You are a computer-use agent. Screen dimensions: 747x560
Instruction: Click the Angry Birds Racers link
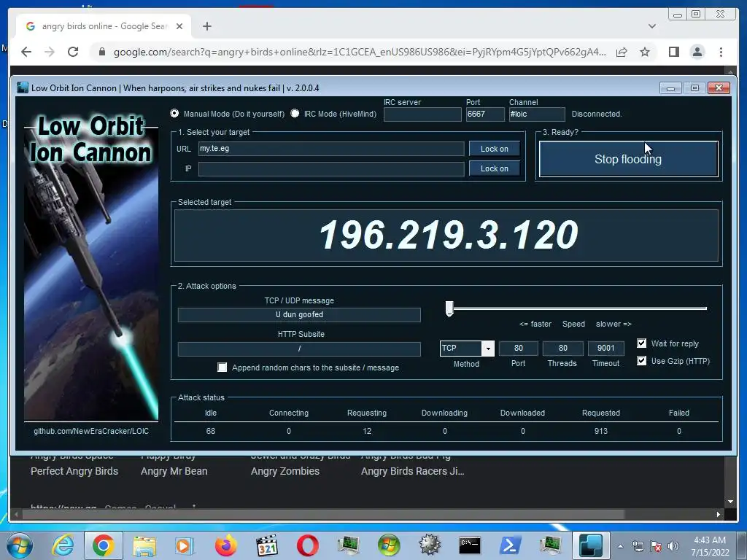(413, 471)
